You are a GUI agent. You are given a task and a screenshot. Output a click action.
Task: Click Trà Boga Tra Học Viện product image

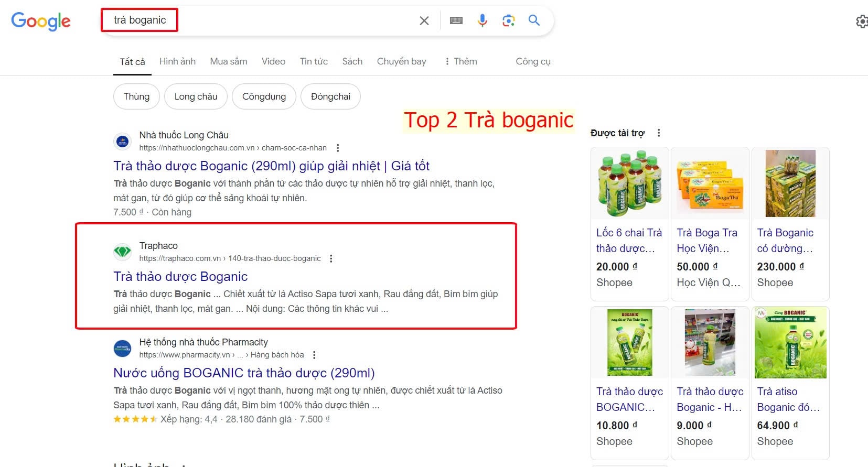[710, 183]
